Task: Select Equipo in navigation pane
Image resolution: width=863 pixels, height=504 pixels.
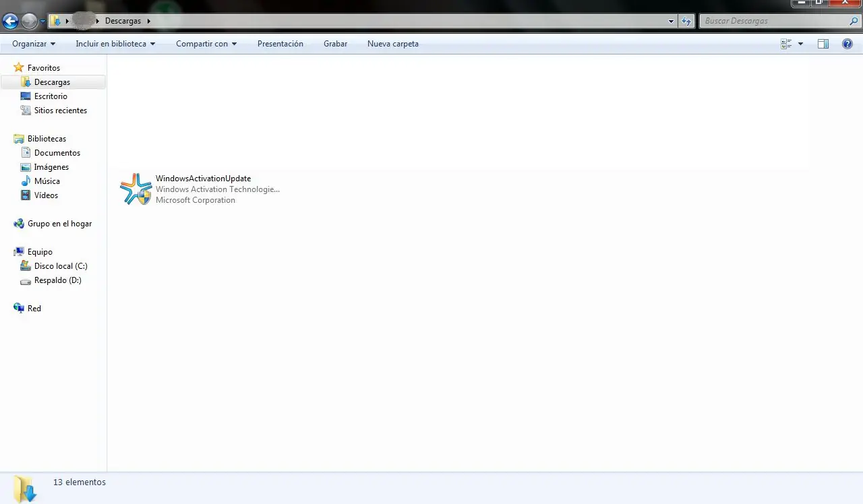Action: (x=40, y=252)
